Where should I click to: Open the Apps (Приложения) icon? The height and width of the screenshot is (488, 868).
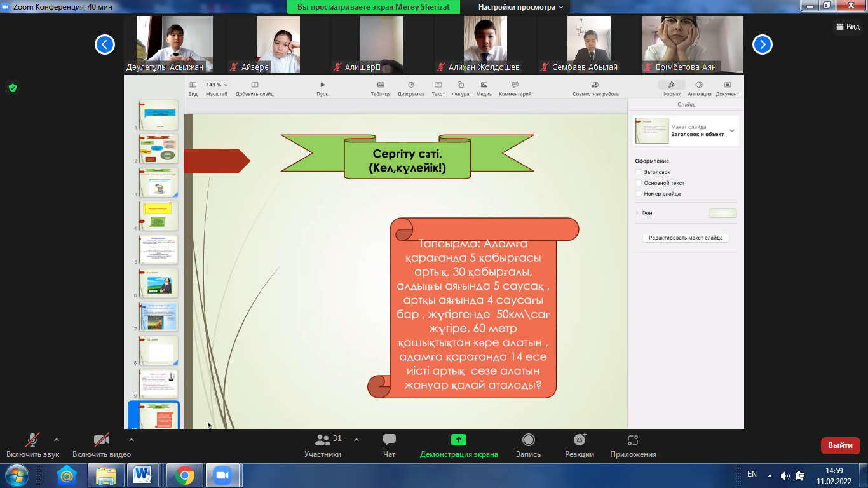pos(632,440)
